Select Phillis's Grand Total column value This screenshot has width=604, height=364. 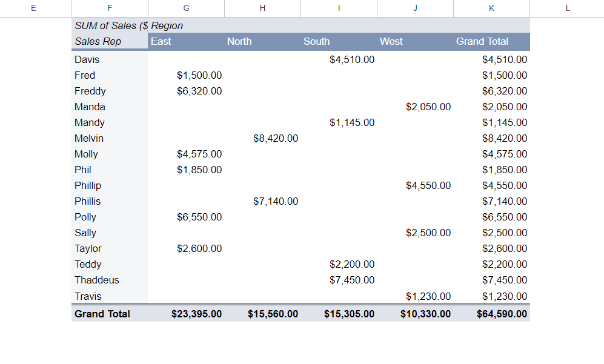(491, 202)
